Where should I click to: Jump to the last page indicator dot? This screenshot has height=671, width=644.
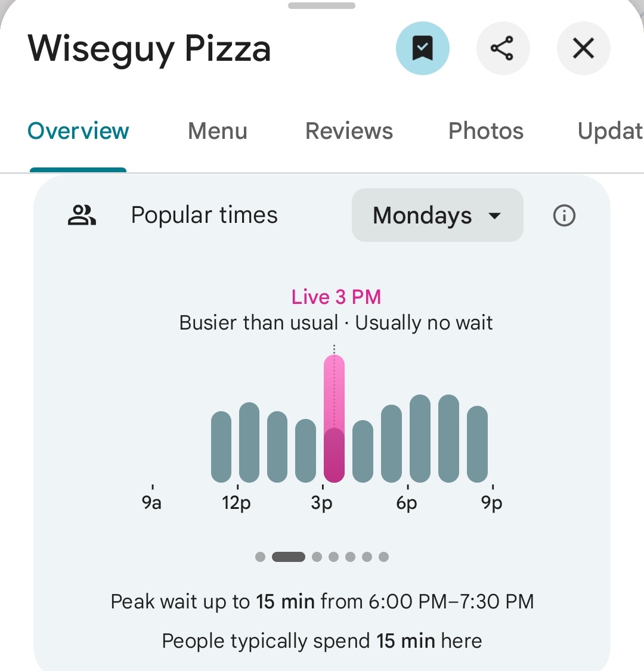[383, 557]
